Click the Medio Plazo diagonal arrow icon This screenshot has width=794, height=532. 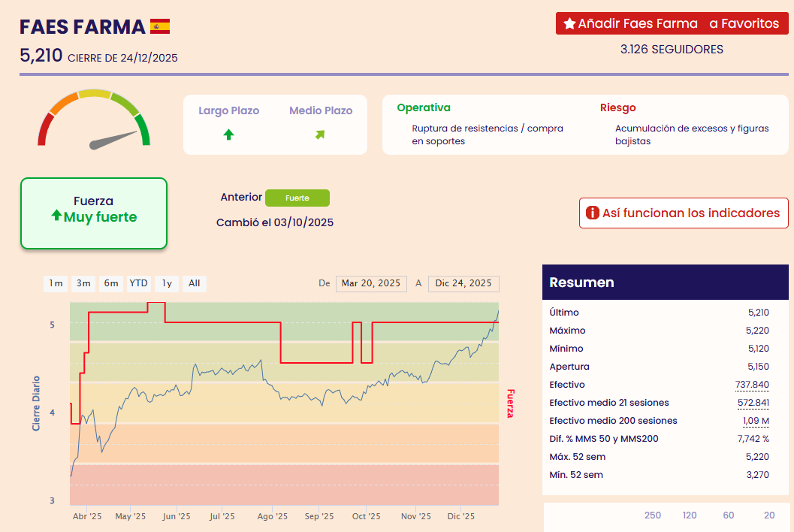(320, 135)
